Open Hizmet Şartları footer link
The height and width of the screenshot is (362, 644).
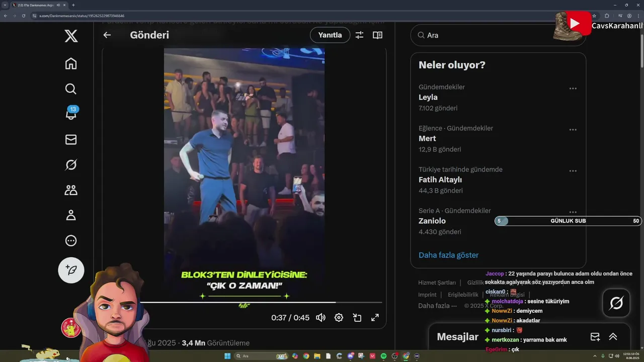pos(437,283)
